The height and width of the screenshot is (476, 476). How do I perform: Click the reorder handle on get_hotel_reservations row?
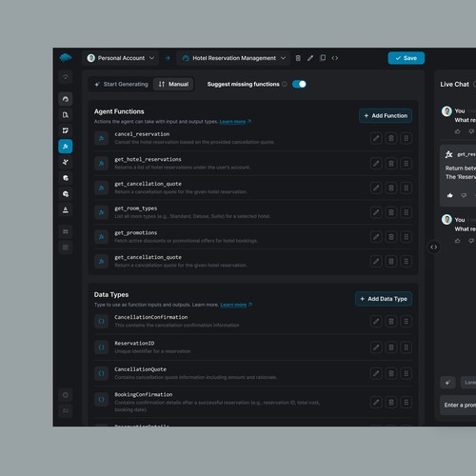[x=406, y=164]
